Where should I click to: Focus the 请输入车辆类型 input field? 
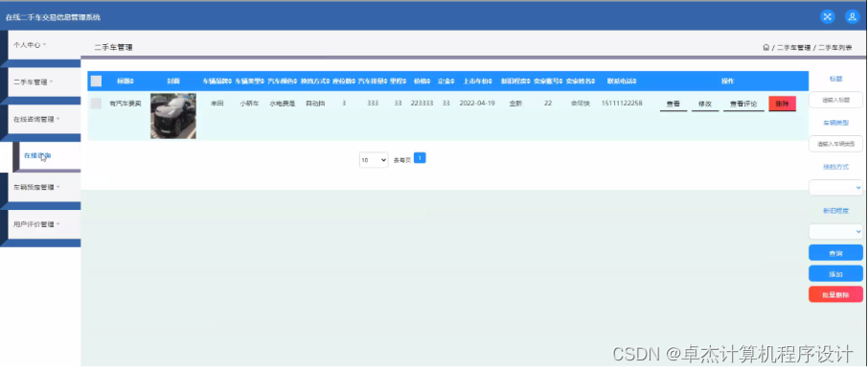point(835,144)
